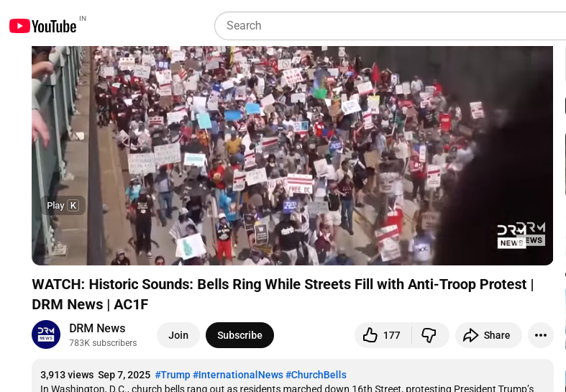566x392 pixels.
Task: Focus the Search input field
Action: click(x=391, y=26)
